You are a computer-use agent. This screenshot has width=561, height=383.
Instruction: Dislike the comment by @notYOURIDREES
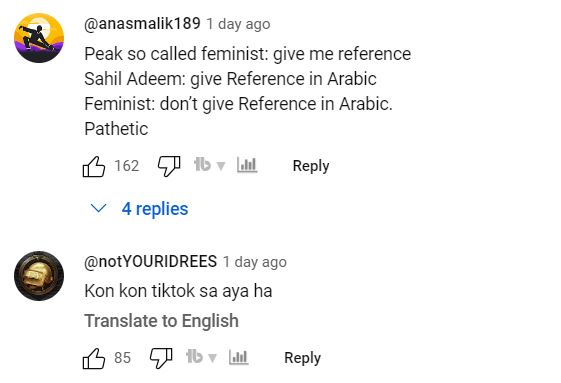161,358
